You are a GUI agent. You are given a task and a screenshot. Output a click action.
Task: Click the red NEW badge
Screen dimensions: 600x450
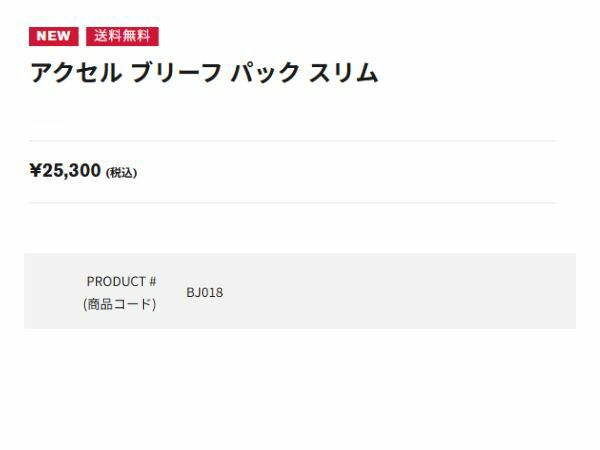(x=54, y=37)
